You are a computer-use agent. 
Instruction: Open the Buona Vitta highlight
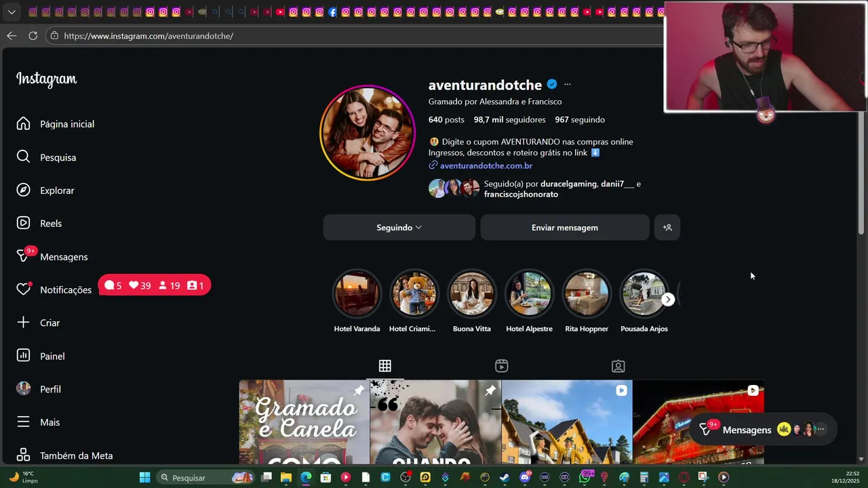[x=472, y=294]
